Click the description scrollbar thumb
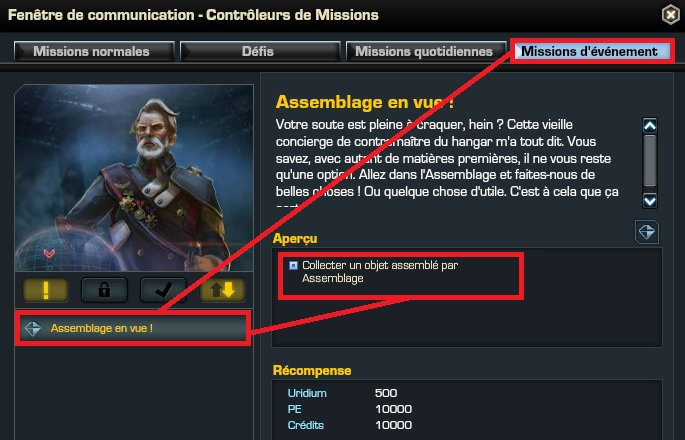Image resolution: width=685 pixels, height=440 pixels. click(x=650, y=160)
